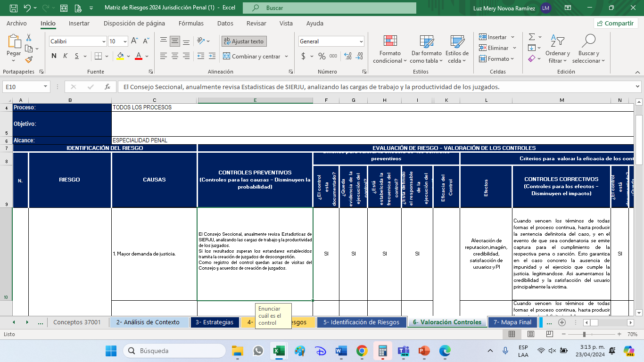The width and height of the screenshot is (644, 362).
Task: Decrease font size with small A icon
Action: [x=146, y=41]
